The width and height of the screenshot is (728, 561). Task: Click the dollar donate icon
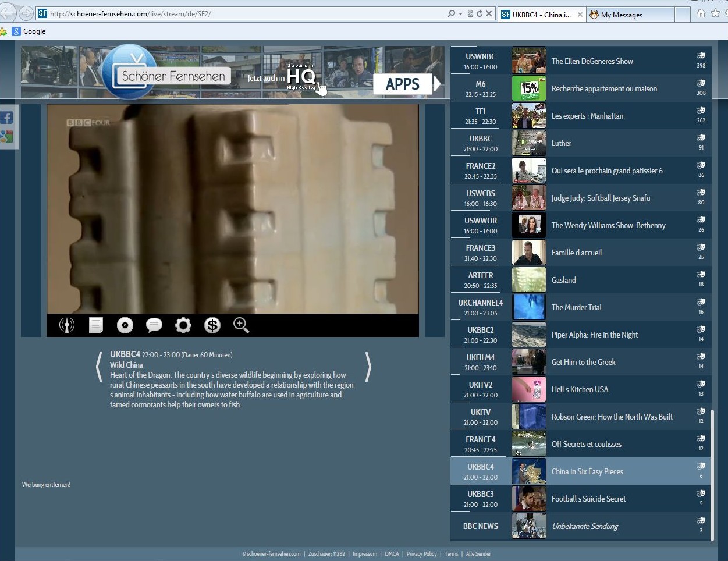click(x=212, y=325)
